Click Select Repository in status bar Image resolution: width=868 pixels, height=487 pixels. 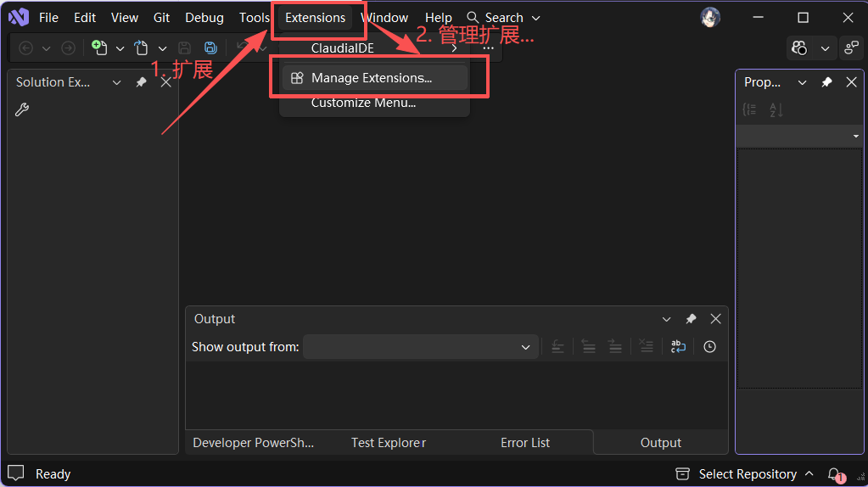pos(748,474)
